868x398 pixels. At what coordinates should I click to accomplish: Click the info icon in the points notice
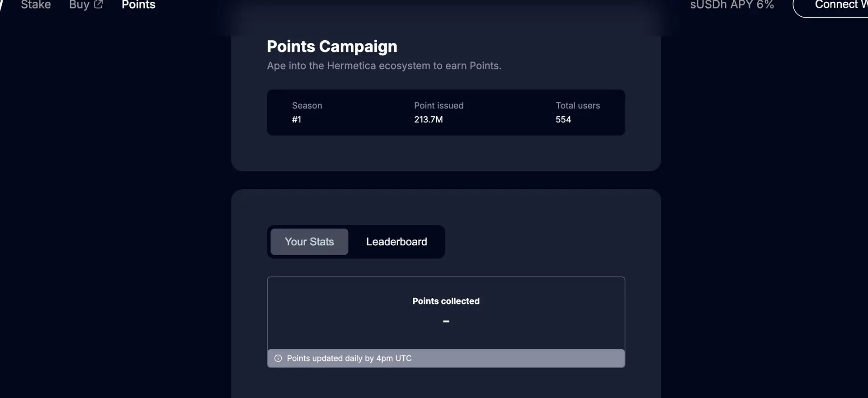click(278, 358)
